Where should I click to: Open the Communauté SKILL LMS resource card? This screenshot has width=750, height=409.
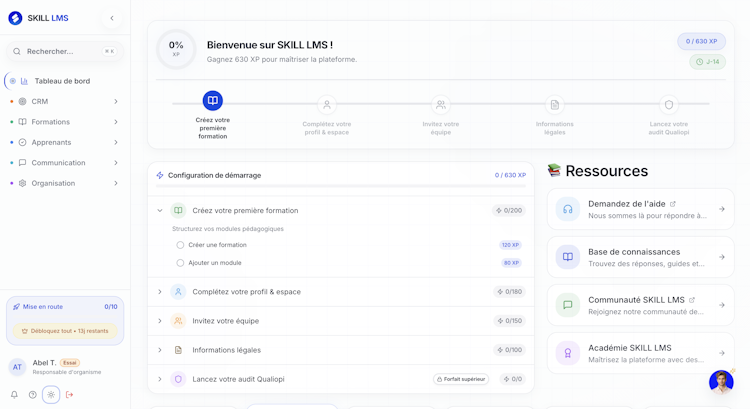coord(640,305)
